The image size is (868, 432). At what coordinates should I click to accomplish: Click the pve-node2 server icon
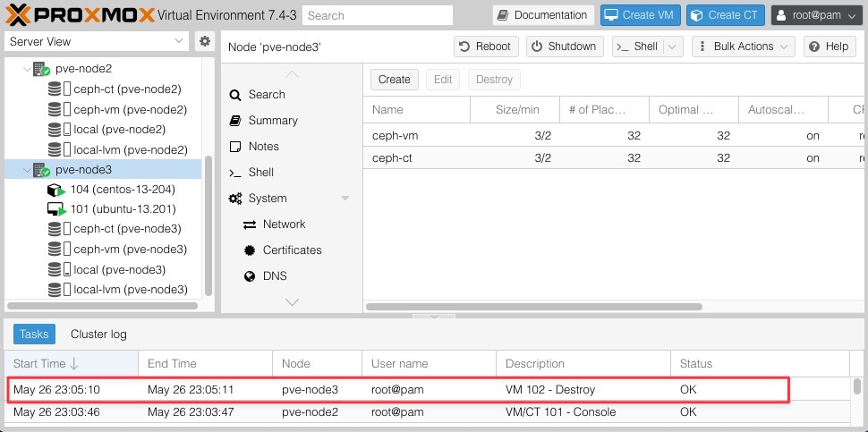(x=41, y=69)
